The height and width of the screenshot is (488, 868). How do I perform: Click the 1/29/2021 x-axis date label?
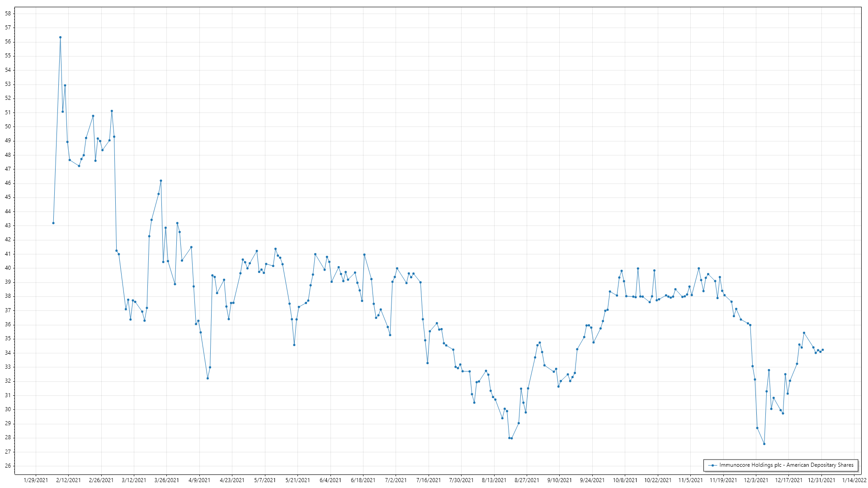(36, 480)
